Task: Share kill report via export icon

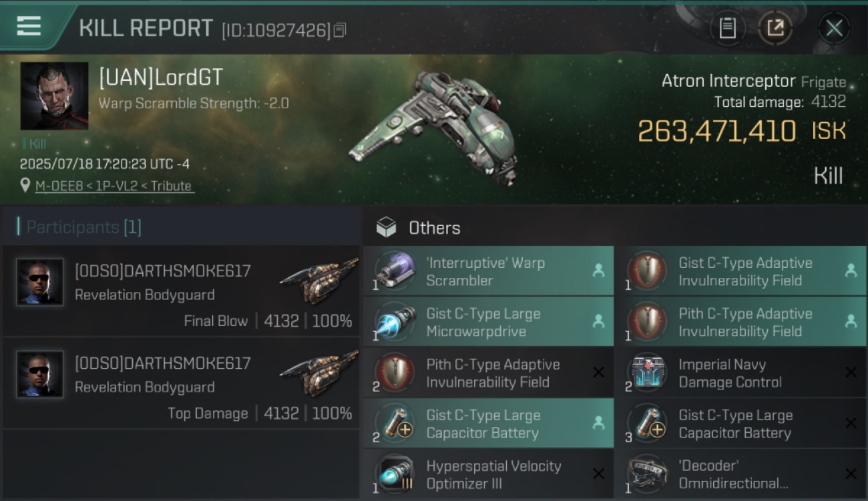Action: point(775,28)
